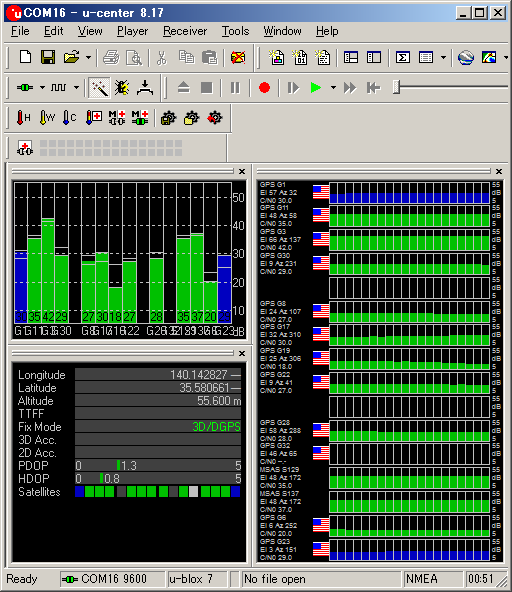Open the Packet Console view icon
Screen dimensions: 512x592
[278, 57]
